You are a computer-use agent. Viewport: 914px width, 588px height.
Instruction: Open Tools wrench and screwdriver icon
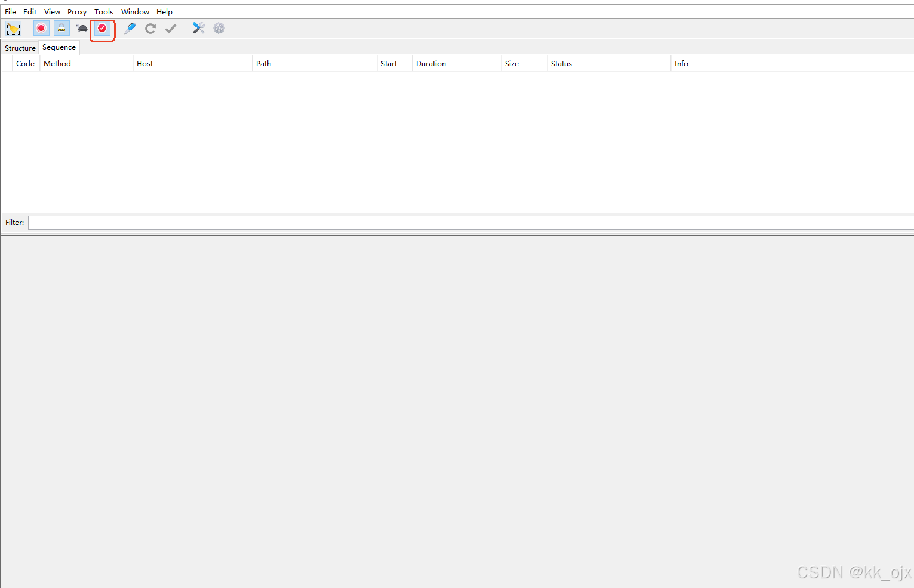199,28
